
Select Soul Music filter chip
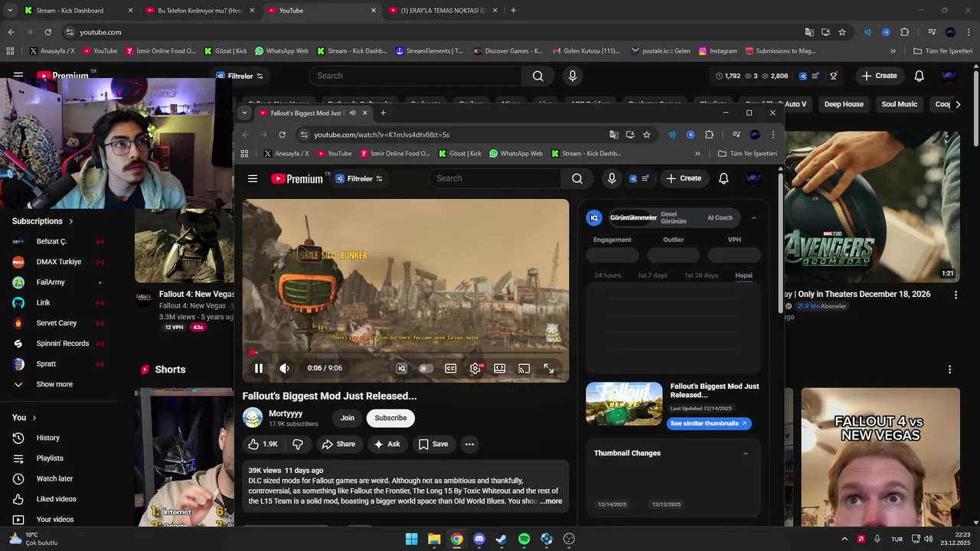(899, 104)
